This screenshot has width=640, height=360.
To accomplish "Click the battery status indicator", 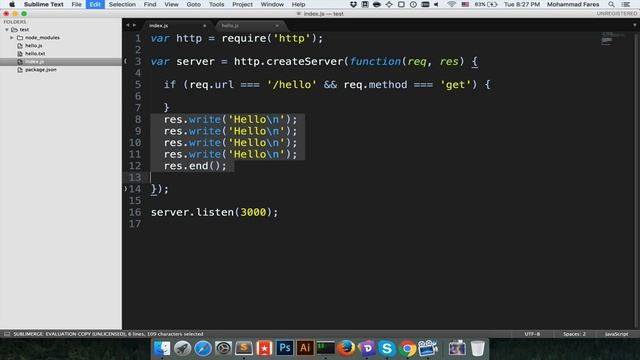I will (486, 4).
